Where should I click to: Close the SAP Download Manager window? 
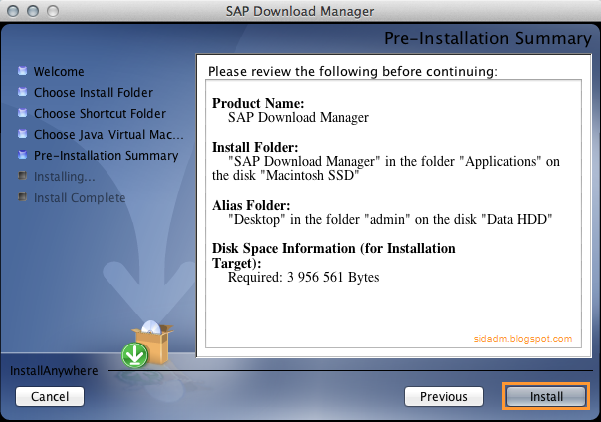pos(13,11)
